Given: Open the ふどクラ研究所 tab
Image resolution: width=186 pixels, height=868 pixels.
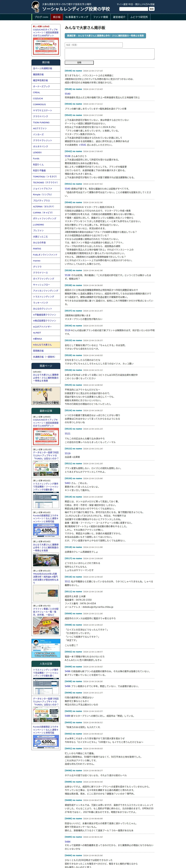Looking at the screenshot, I should pyautogui.click(x=139, y=17).
